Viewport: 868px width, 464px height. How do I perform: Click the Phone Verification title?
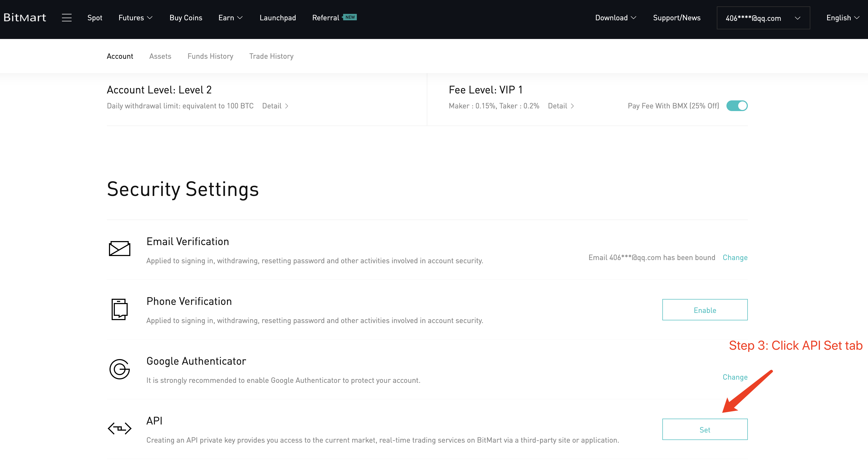189,301
